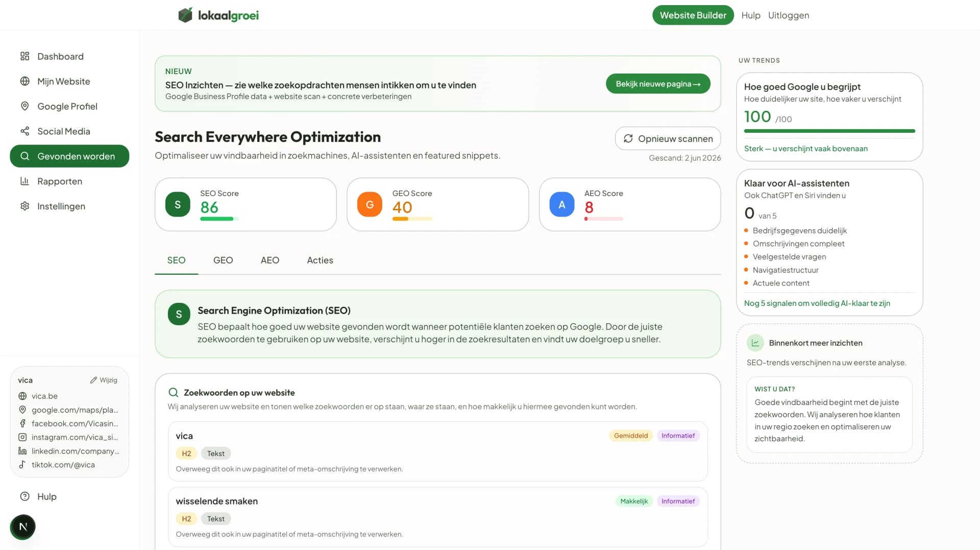Click the Social Media share icon
The image size is (980, 550).
[24, 131]
